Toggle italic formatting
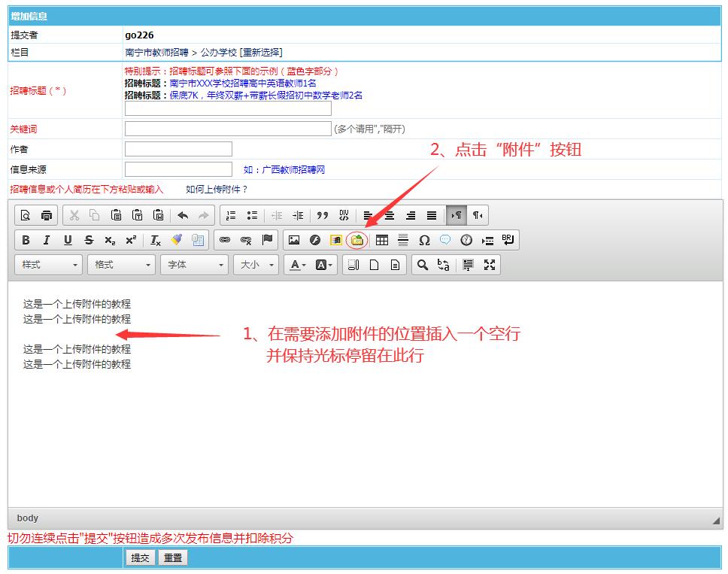 (47, 240)
